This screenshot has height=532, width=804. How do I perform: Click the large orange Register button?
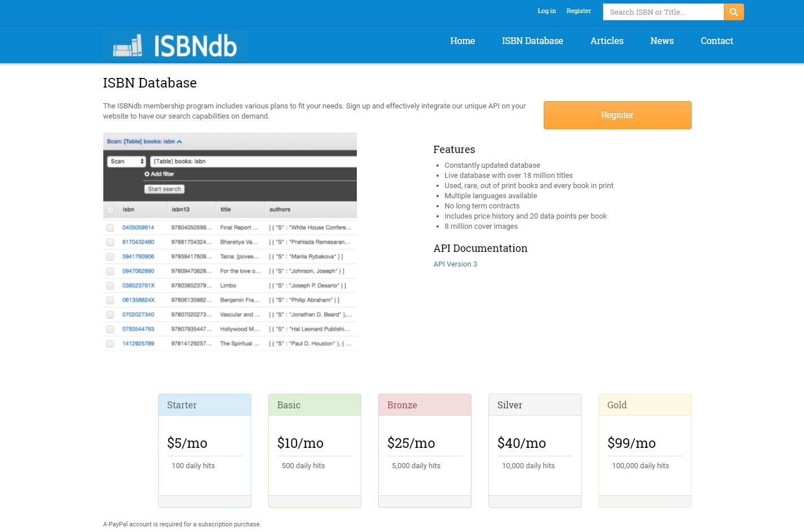click(618, 115)
